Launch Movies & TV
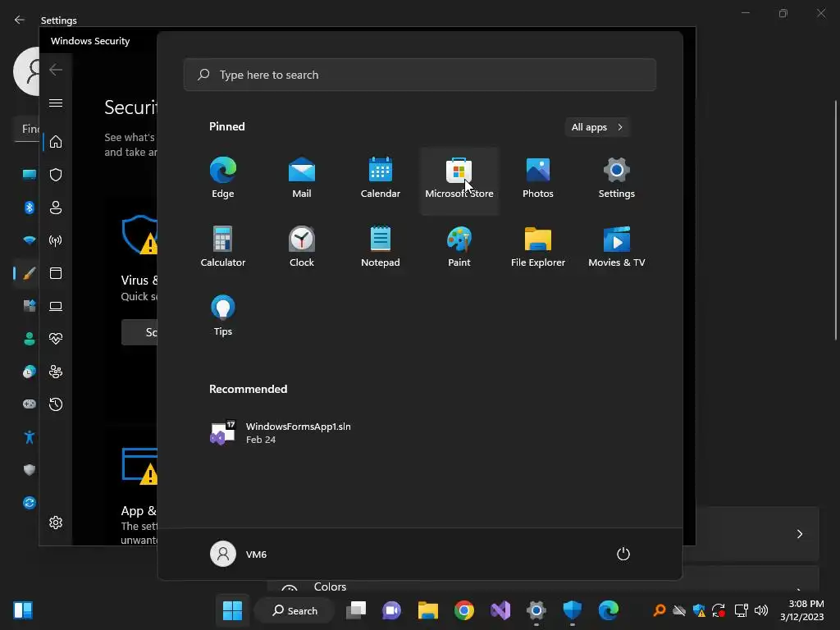Image resolution: width=840 pixels, height=630 pixels. click(x=617, y=248)
